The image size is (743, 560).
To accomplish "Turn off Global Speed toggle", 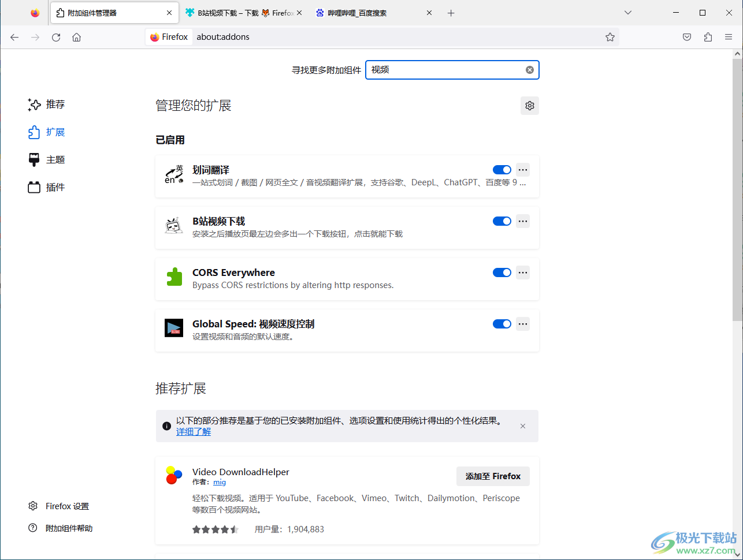I will [502, 324].
